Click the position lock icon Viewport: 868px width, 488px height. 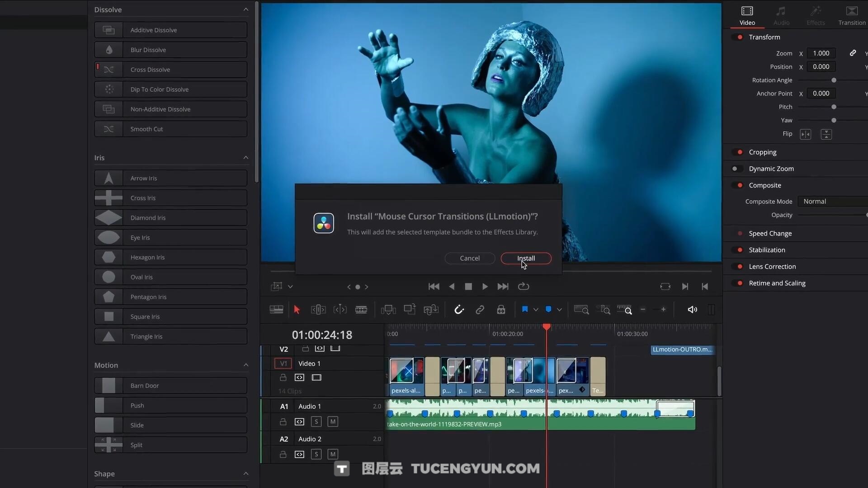501,310
